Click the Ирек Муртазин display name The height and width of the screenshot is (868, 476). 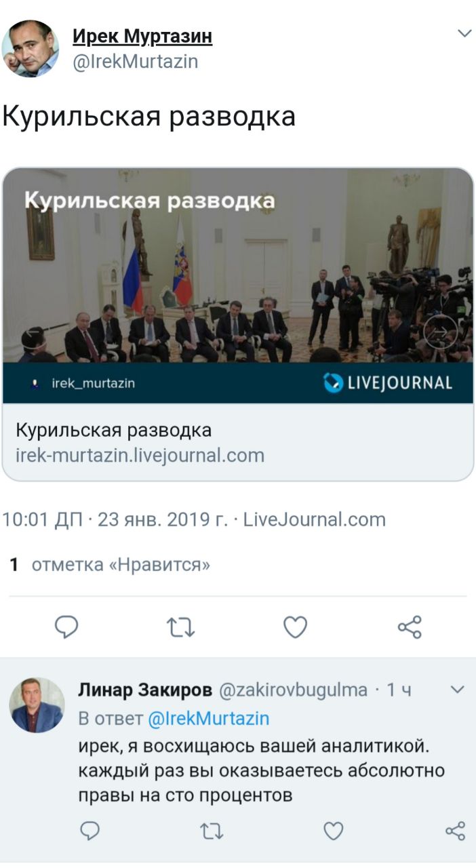(142, 37)
